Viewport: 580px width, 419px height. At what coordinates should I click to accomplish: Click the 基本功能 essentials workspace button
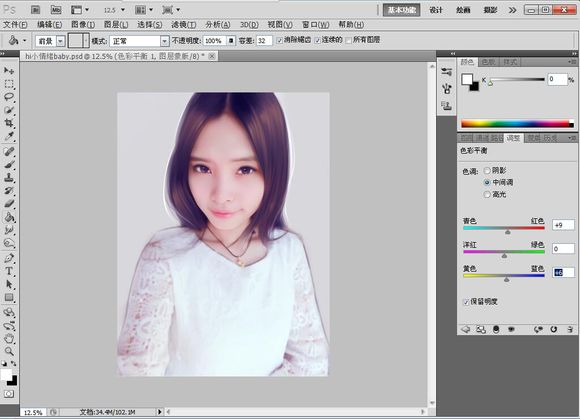(x=402, y=10)
